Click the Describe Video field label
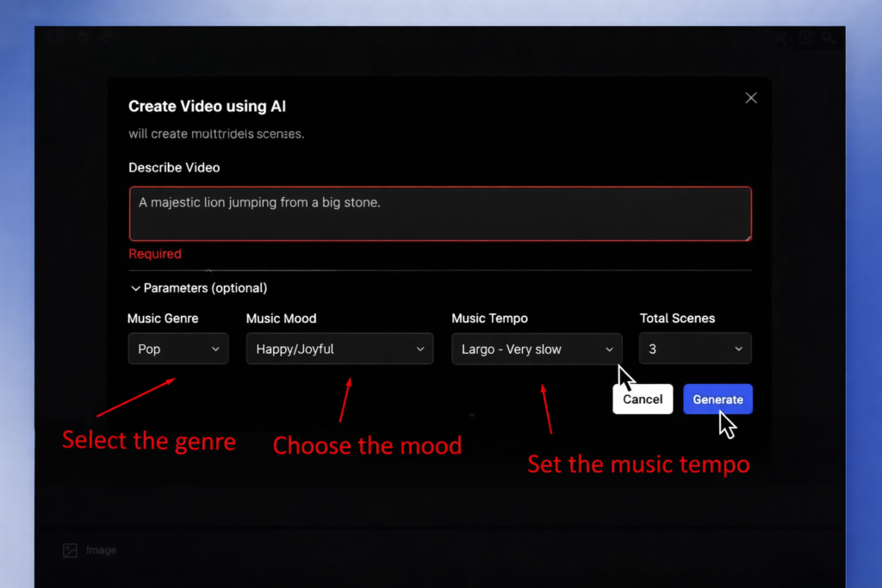This screenshot has height=588, width=882. [174, 168]
